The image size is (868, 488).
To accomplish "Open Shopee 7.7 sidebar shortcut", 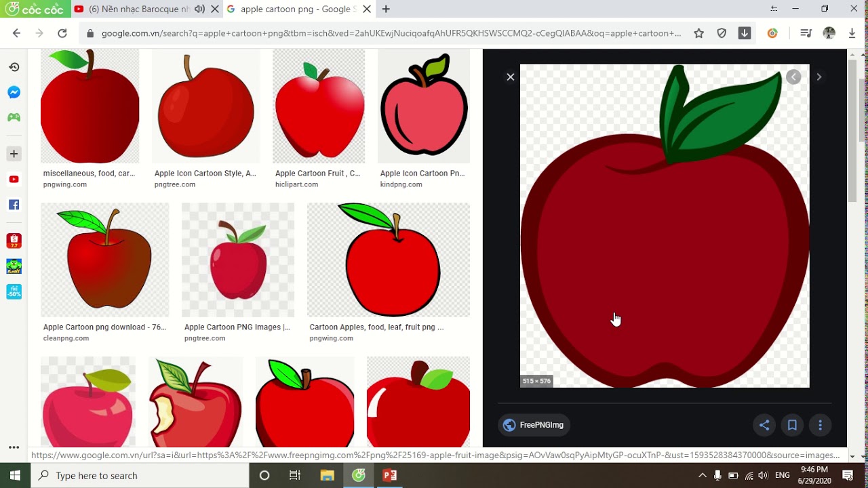I will [x=14, y=241].
